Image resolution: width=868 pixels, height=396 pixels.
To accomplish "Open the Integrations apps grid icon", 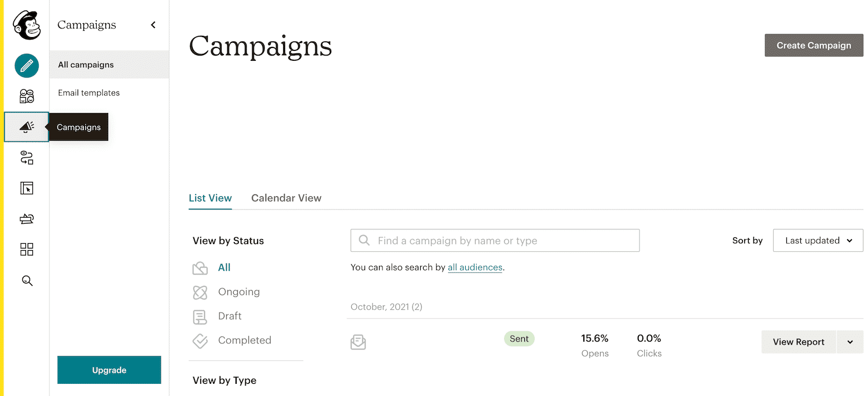I will (27, 250).
